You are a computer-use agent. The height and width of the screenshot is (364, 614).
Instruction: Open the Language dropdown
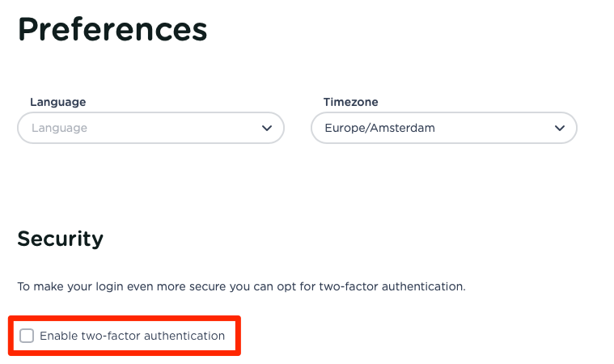click(x=150, y=128)
